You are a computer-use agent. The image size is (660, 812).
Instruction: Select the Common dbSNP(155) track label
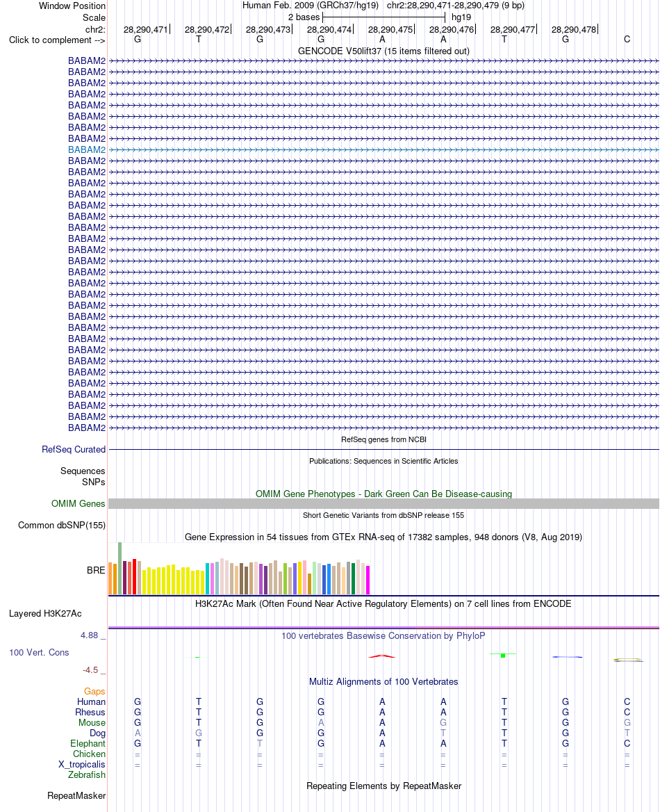62,525
